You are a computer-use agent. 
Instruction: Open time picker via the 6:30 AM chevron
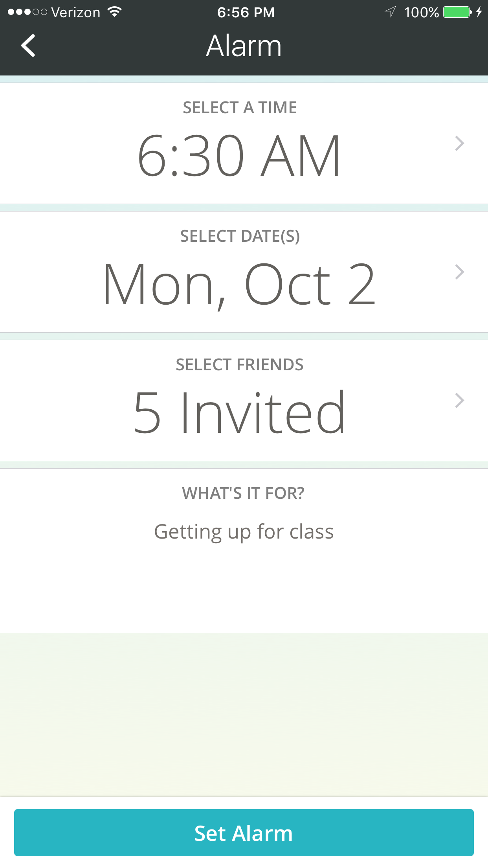(459, 143)
